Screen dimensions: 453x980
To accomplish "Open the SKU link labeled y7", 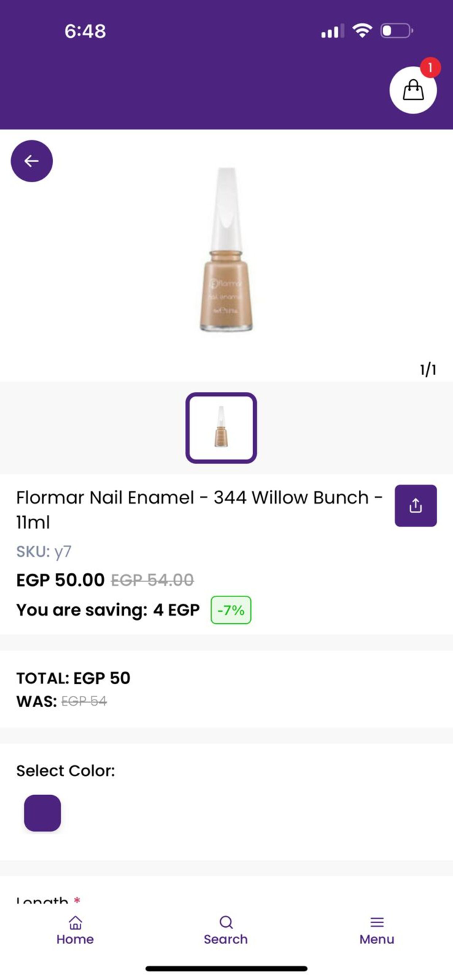I will tap(62, 552).
